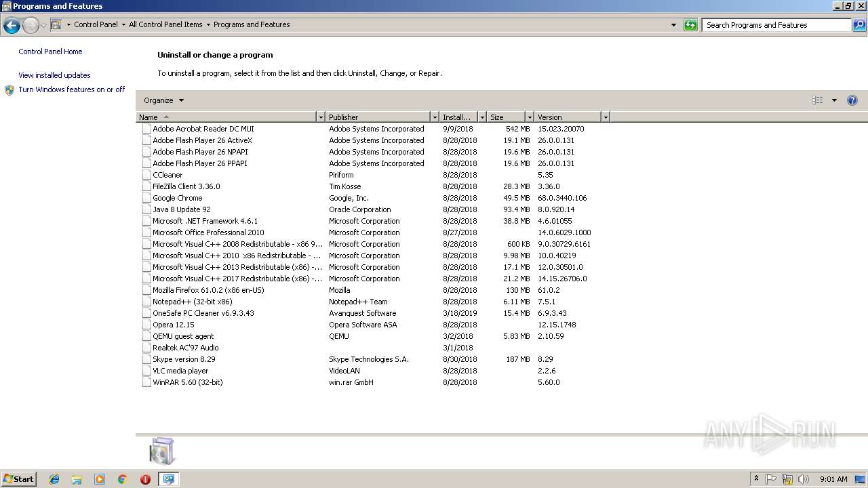Screen dimensions: 868x488
Task: Open the Publisher column filter dropdown
Action: (435, 117)
